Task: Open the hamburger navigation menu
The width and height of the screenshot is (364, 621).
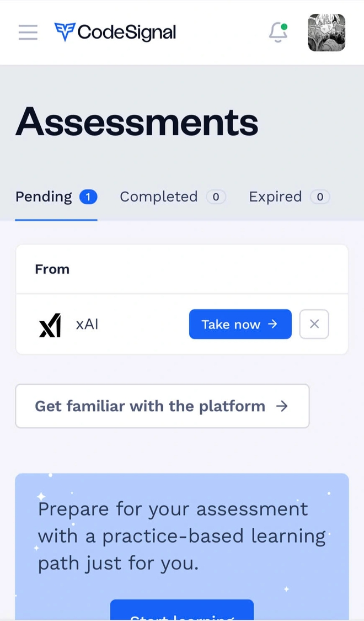Action: [x=28, y=33]
